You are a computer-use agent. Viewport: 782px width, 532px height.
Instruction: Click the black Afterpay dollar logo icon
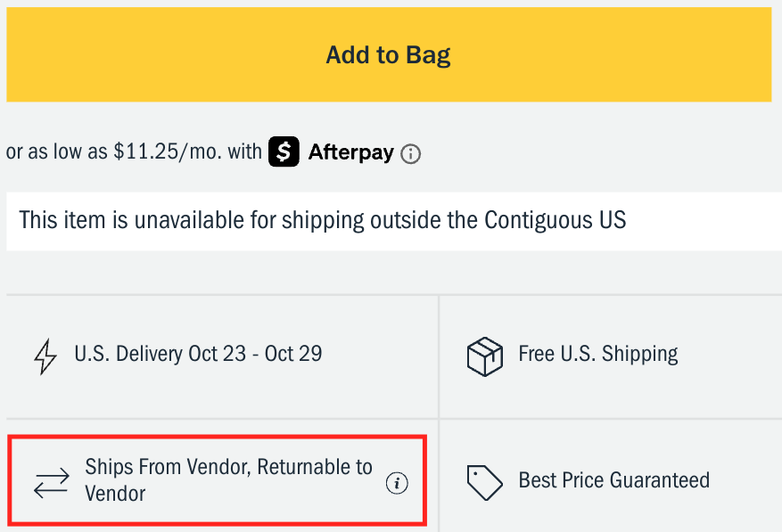[x=284, y=152]
